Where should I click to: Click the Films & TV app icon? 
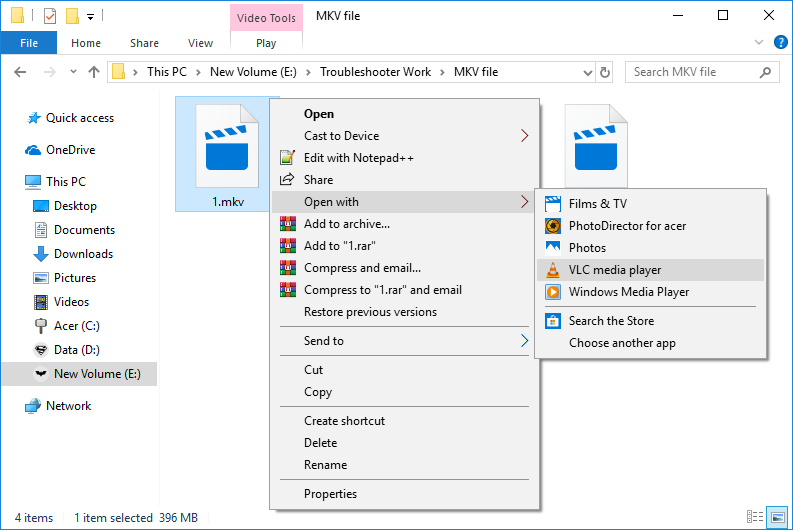pos(553,204)
